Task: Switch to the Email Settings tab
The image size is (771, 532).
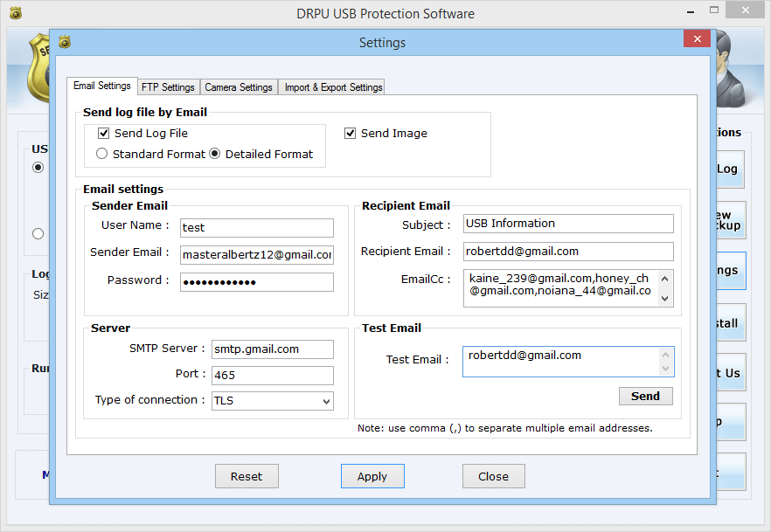Action: click(x=101, y=86)
